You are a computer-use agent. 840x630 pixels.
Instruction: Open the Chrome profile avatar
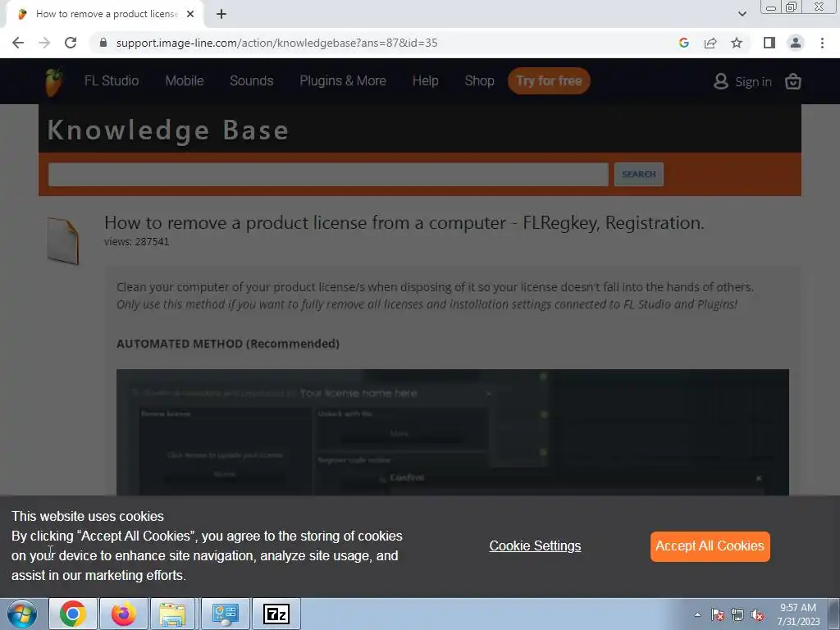[x=796, y=43]
